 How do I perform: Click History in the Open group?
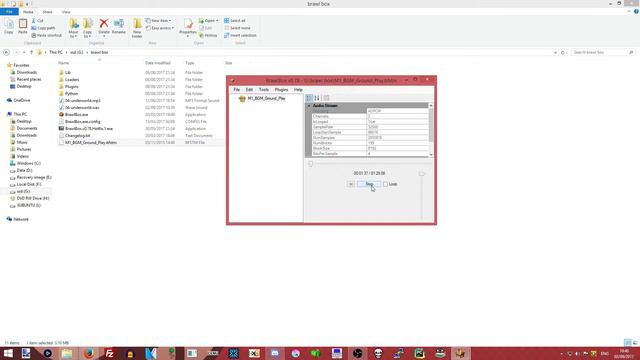point(208,35)
